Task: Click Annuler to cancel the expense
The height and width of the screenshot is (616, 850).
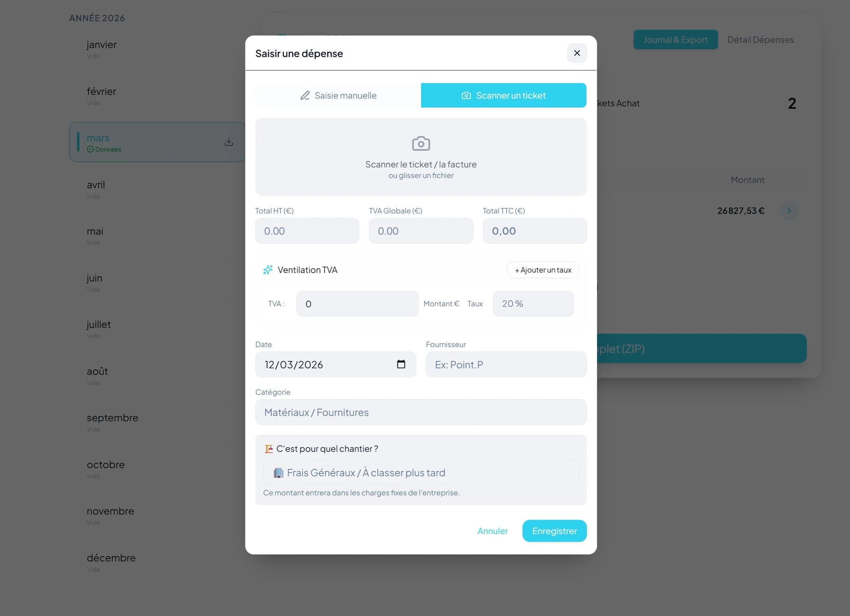Action: pyautogui.click(x=492, y=530)
